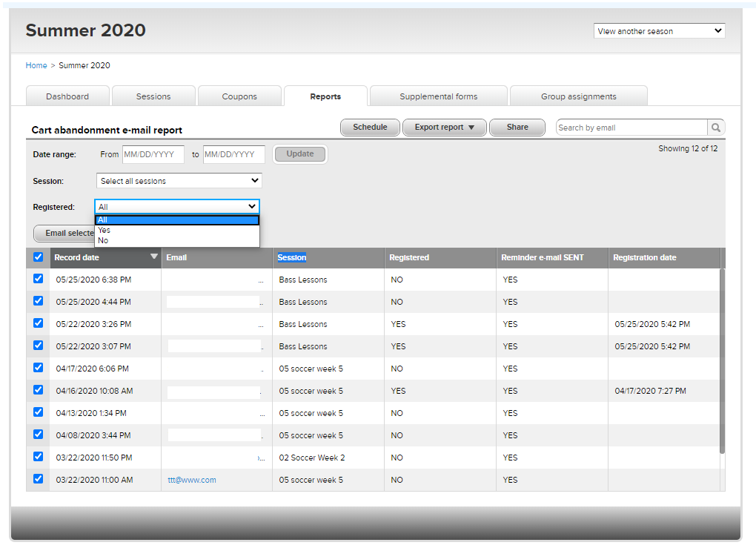Expand the Select all sessions dropdown

click(179, 181)
